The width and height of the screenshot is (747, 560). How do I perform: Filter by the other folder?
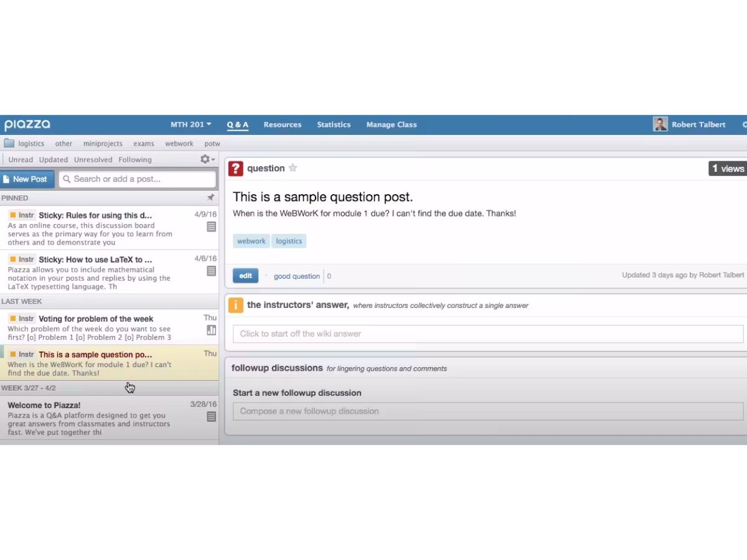pos(63,144)
